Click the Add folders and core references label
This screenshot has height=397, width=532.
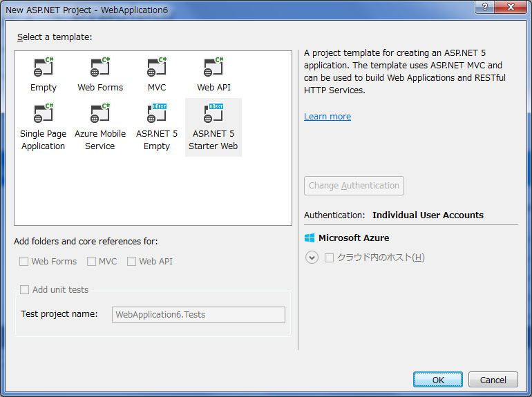tap(86, 242)
